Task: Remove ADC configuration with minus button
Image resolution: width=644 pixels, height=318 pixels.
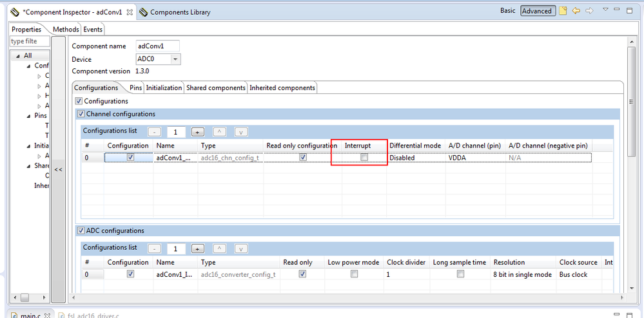Action: point(155,249)
